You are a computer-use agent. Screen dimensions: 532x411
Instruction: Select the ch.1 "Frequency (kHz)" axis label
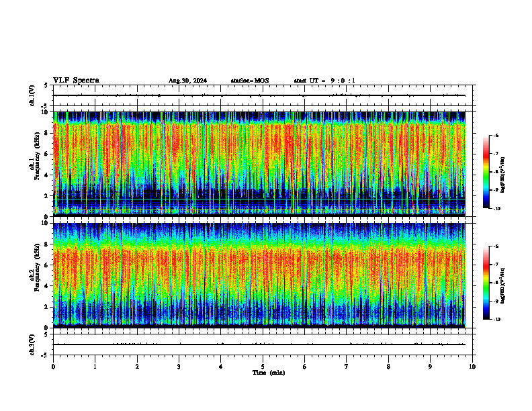tap(37, 154)
